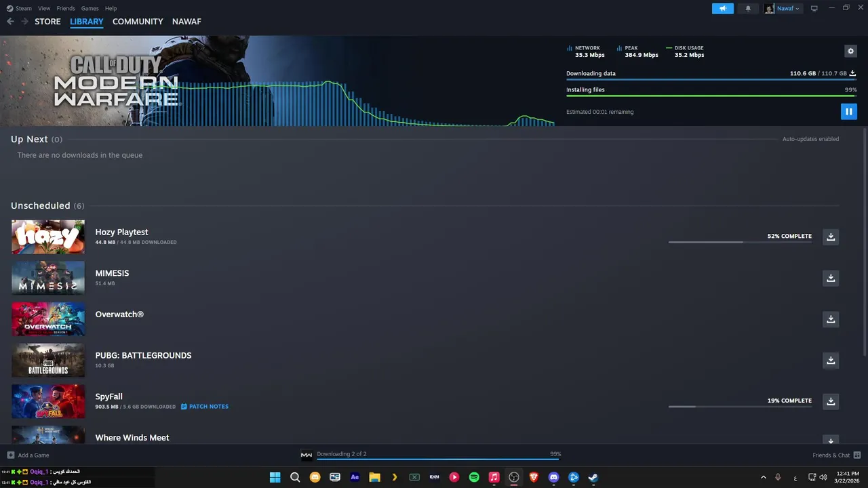Click Hozy Playtest 52% progress bar
The image size is (868, 488).
pyautogui.click(x=740, y=242)
